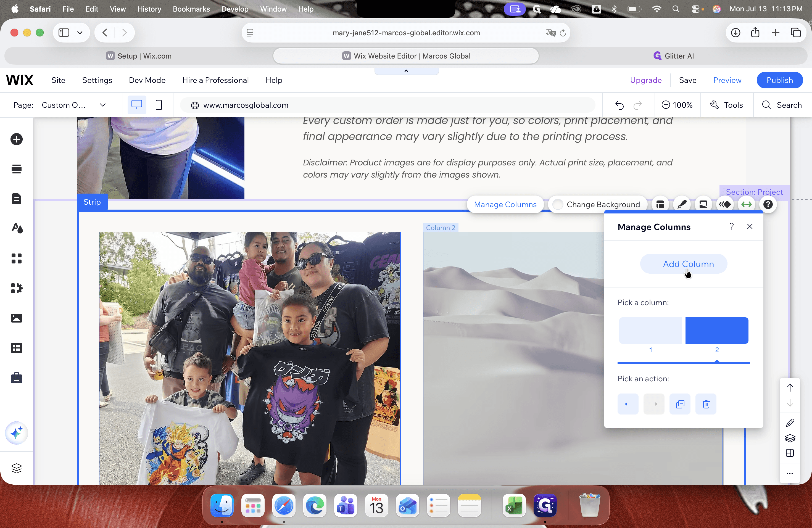Open Tools in editor toolbar

click(727, 105)
